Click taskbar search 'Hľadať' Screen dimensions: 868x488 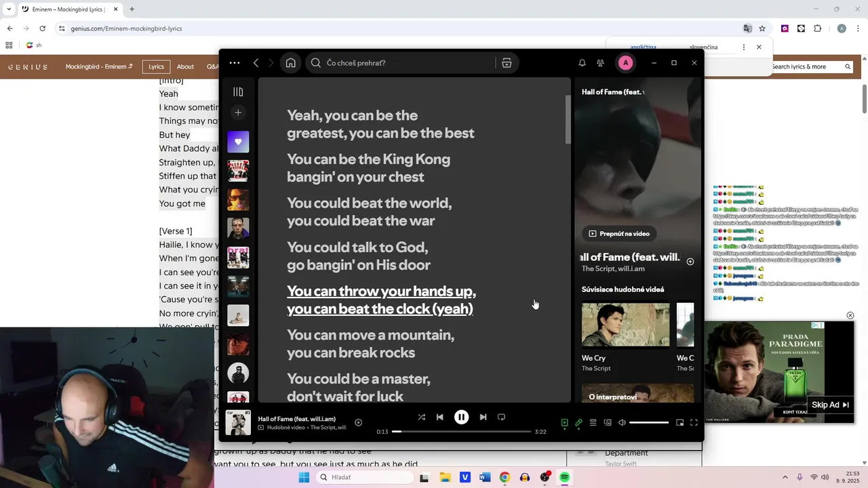364,477
